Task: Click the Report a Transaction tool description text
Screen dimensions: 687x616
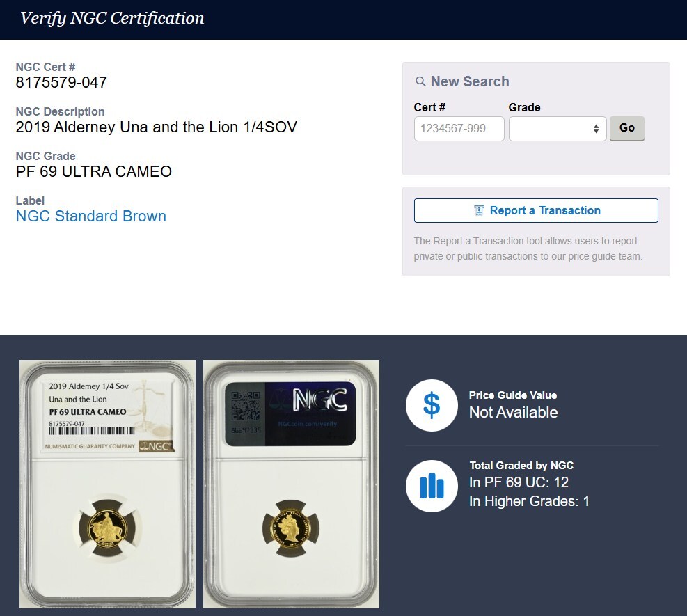Action: pos(528,249)
